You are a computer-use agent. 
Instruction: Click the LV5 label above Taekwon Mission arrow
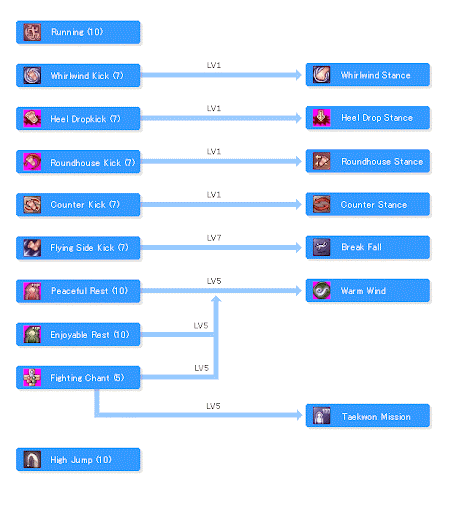tap(213, 406)
